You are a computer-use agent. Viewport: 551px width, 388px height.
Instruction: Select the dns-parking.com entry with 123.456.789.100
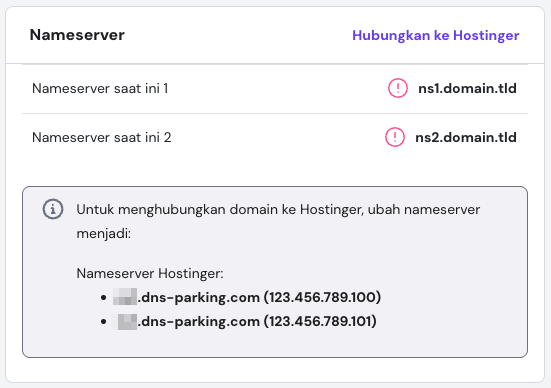click(247, 297)
